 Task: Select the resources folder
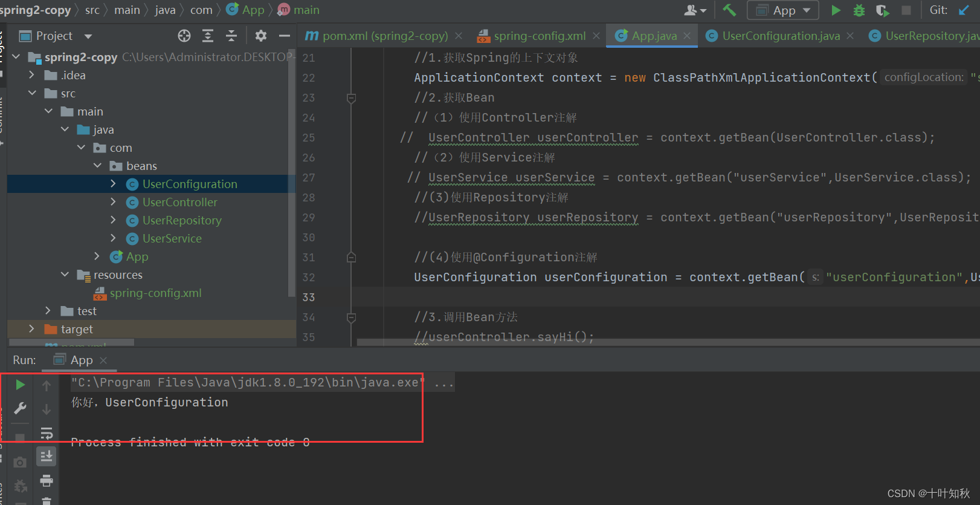pos(118,275)
